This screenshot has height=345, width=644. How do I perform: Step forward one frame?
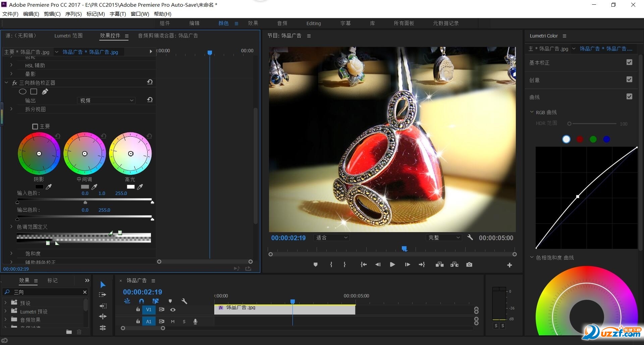click(x=408, y=265)
